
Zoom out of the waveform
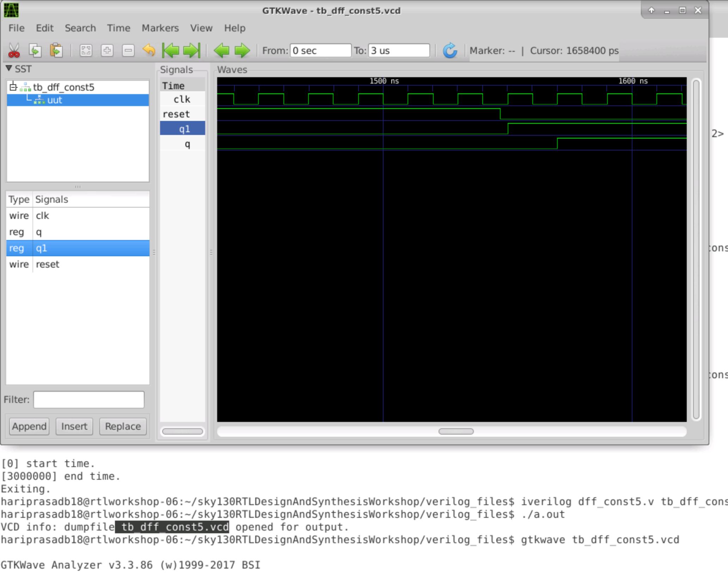[128, 50]
